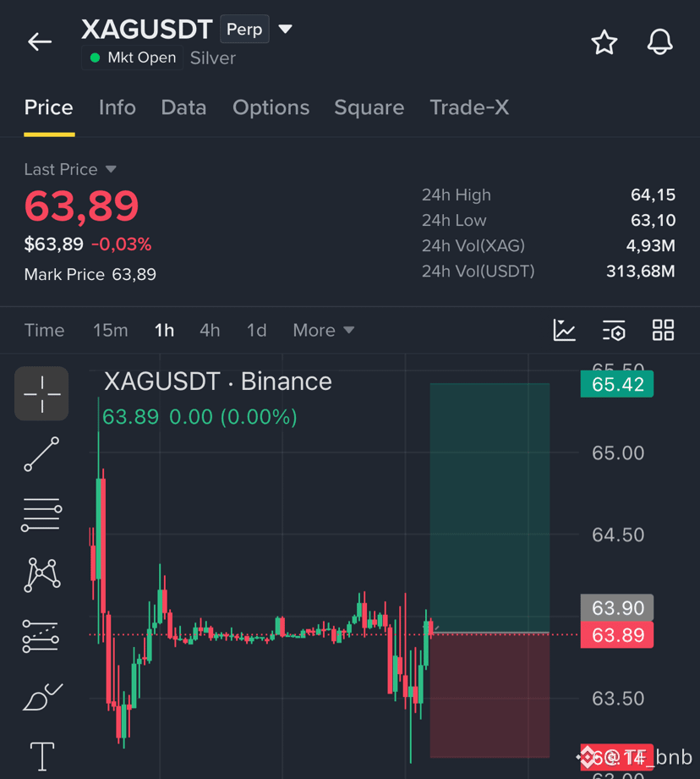This screenshot has height=779, width=700.
Task: Add XAGUSDT to favorites with star
Action: point(604,42)
